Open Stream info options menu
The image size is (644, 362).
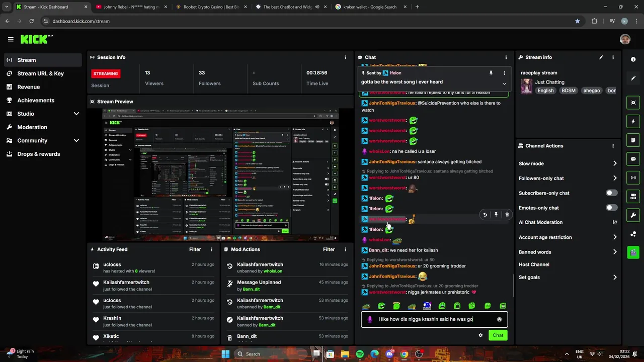point(613,57)
